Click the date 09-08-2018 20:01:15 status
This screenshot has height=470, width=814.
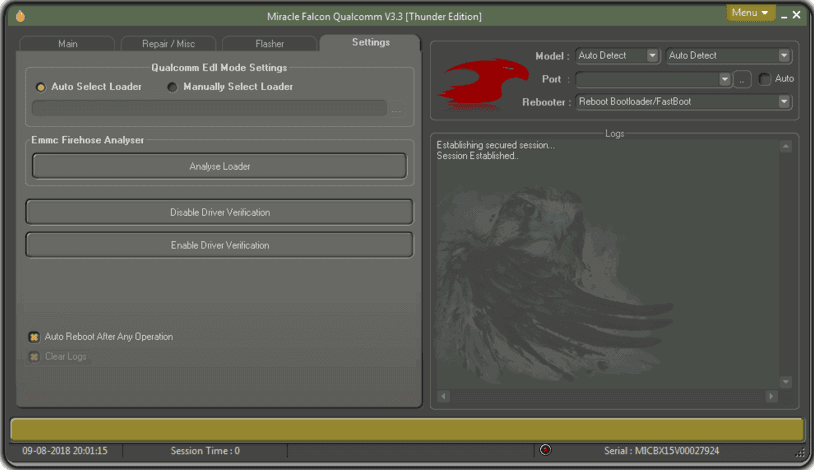click(65, 451)
